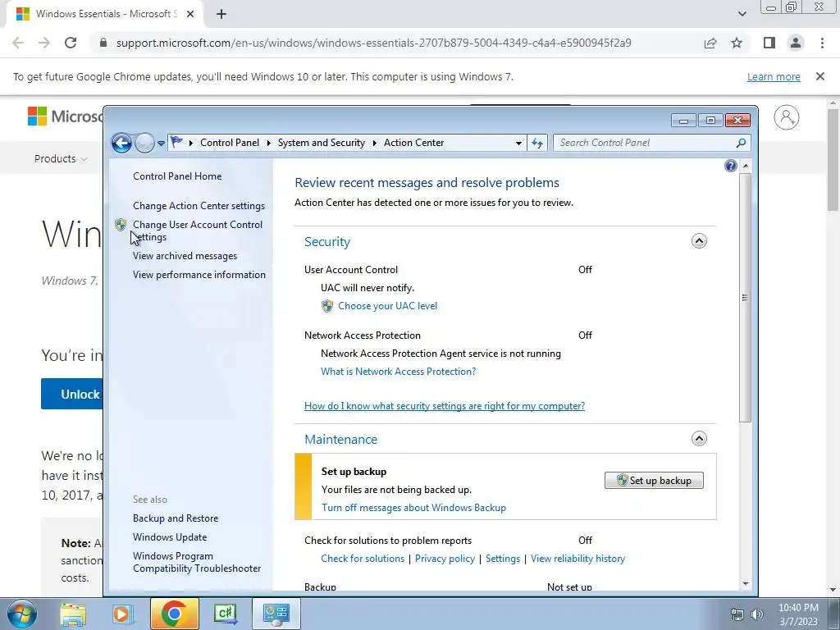Open Settings link under problem reports
Screen dimensions: 840x630
[503, 559]
